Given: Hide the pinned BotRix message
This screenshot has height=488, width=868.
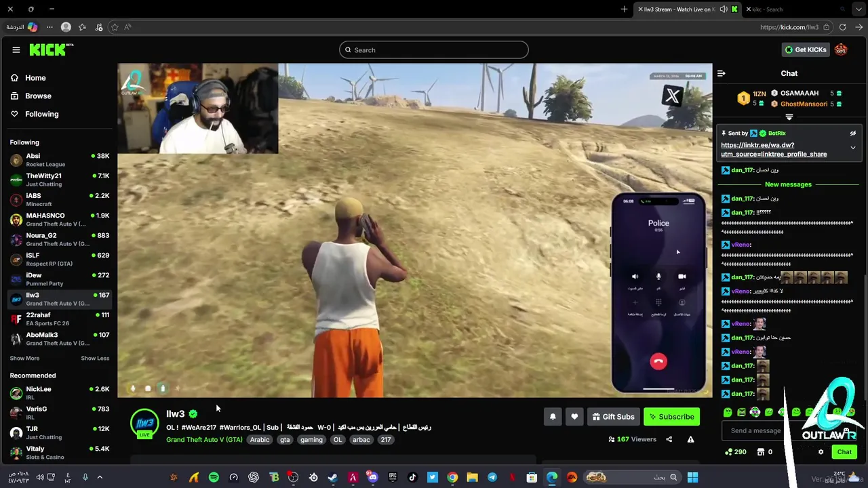Looking at the screenshot, I should [x=853, y=134].
